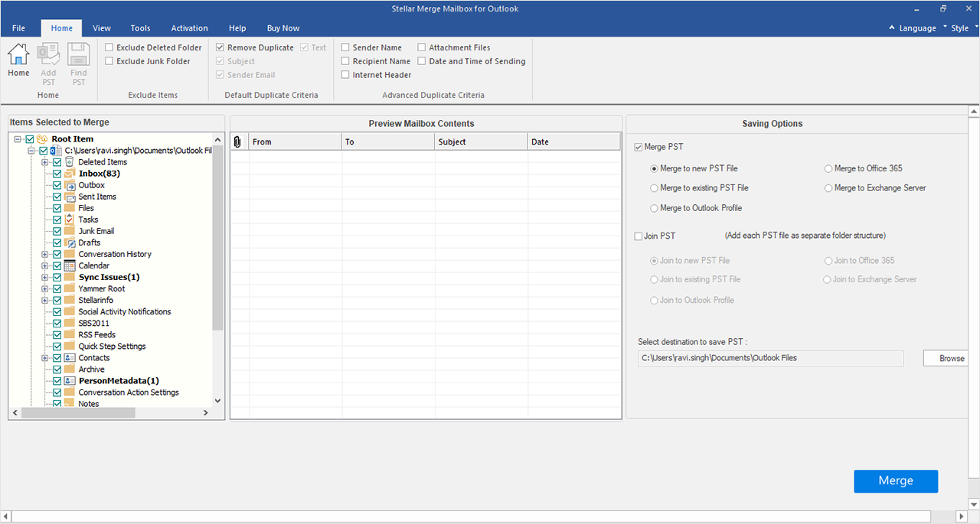Switch to the Activation tab
The width and height of the screenshot is (980, 524).
click(x=189, y=28)
